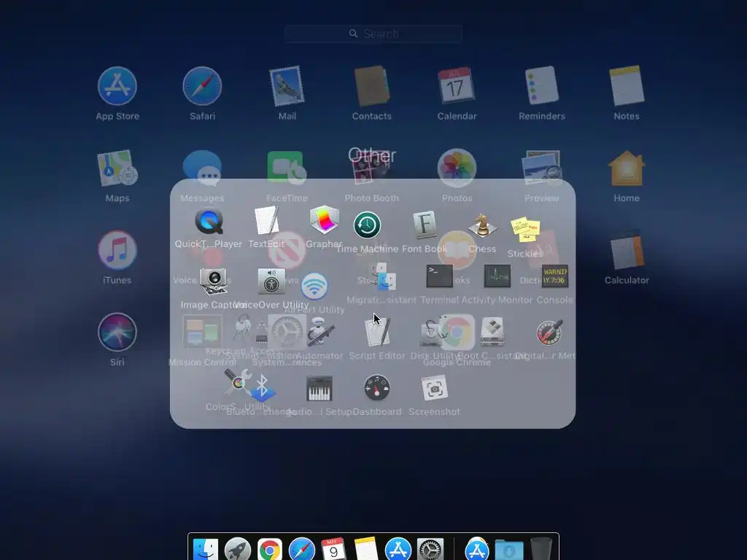Launch QuickTime Player in the Other folder

[x=209, y=222]
